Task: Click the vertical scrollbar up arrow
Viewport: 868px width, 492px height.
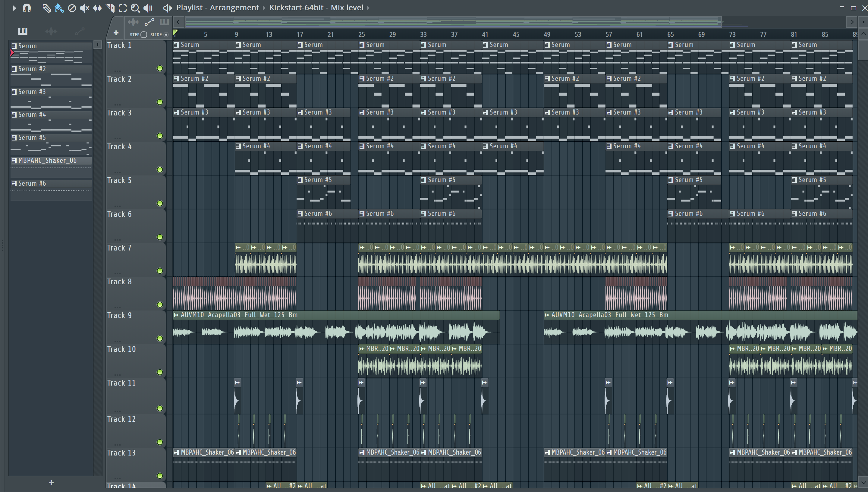Action: (863, 34)
